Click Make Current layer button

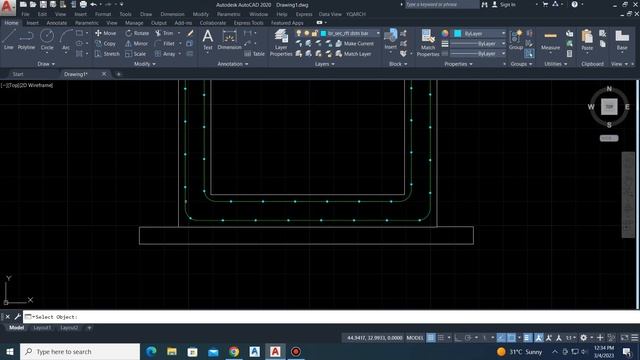pyautogui.click(x=354, y=43)
